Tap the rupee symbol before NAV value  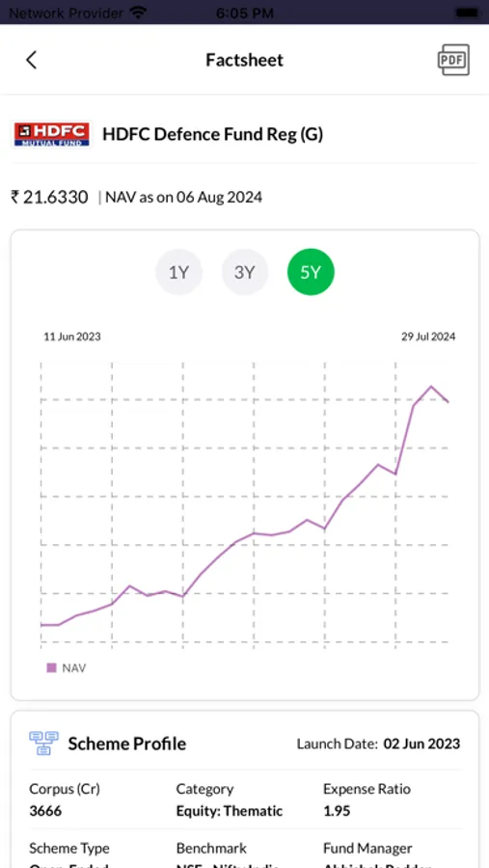coord(15,197)
